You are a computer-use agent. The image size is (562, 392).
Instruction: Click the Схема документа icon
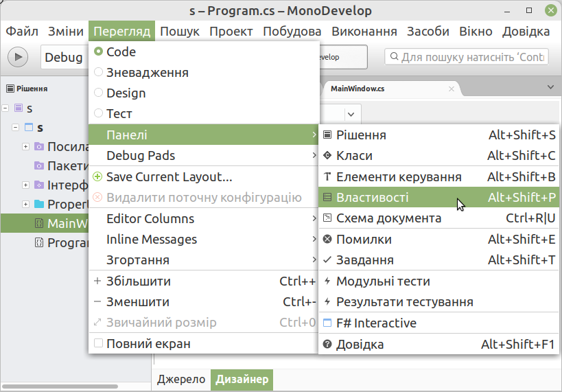click(x=327, y=218)
